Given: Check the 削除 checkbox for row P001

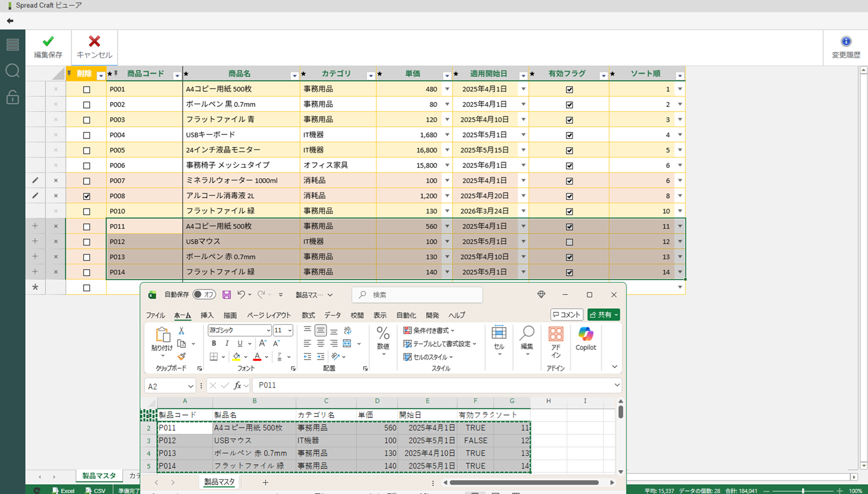Looking at the screenshot, I should click(86, 89).
